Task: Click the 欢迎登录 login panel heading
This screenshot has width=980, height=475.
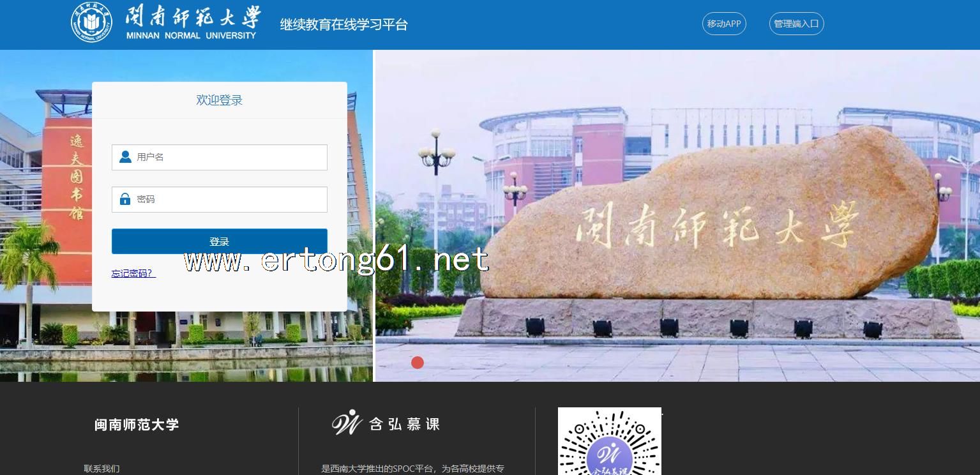Action: pyautogui.click(x=219, y=100)
